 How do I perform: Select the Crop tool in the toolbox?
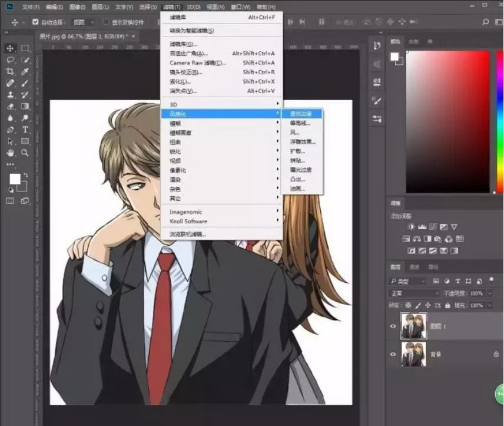10,71
